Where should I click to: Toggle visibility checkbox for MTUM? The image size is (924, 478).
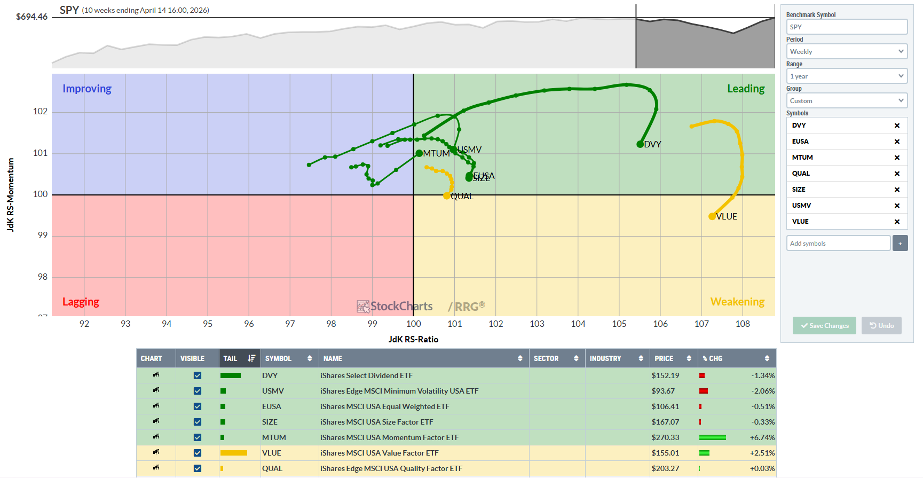click(197, 437)
